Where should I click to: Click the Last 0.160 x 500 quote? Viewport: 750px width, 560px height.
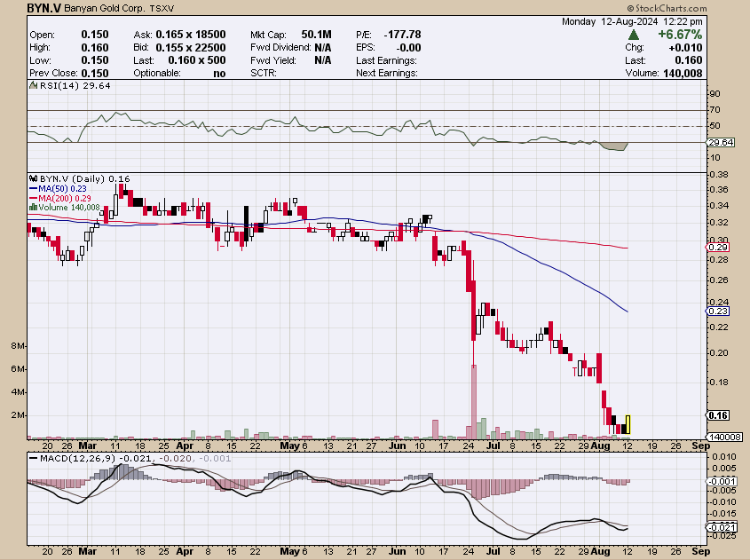[197, 60]
